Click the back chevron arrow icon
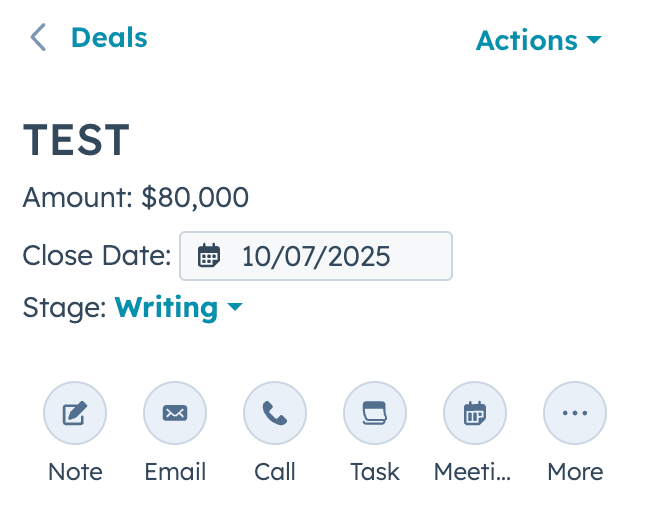 [x=38, y=38]
